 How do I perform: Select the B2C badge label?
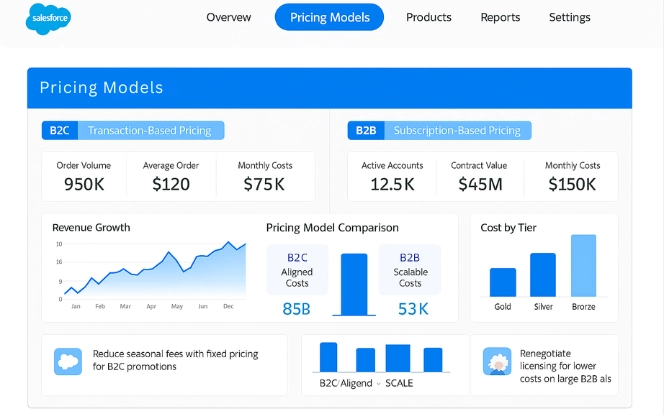tap(56, 130)
